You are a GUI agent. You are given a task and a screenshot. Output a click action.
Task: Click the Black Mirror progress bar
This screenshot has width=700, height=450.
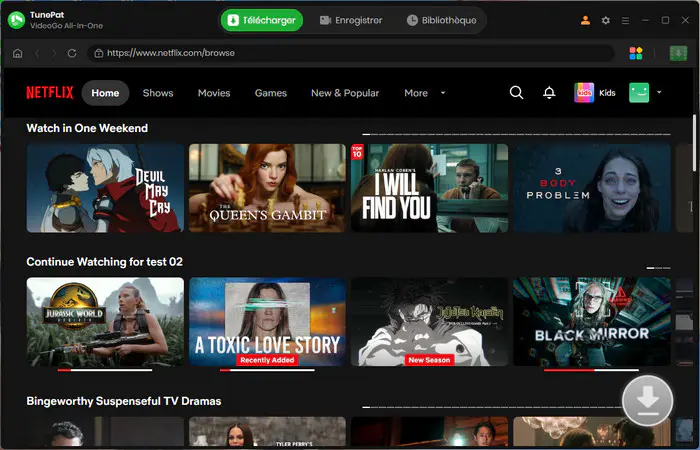point(592,370)
